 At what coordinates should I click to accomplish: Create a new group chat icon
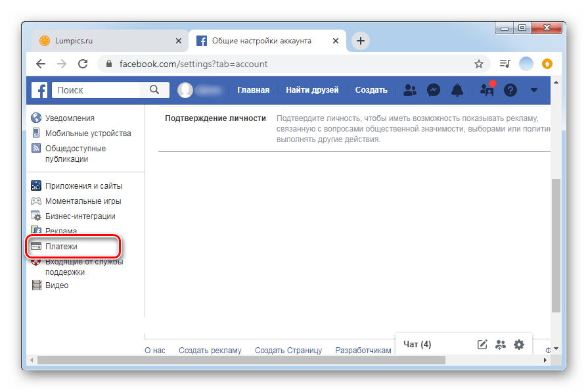click(501, 344)
